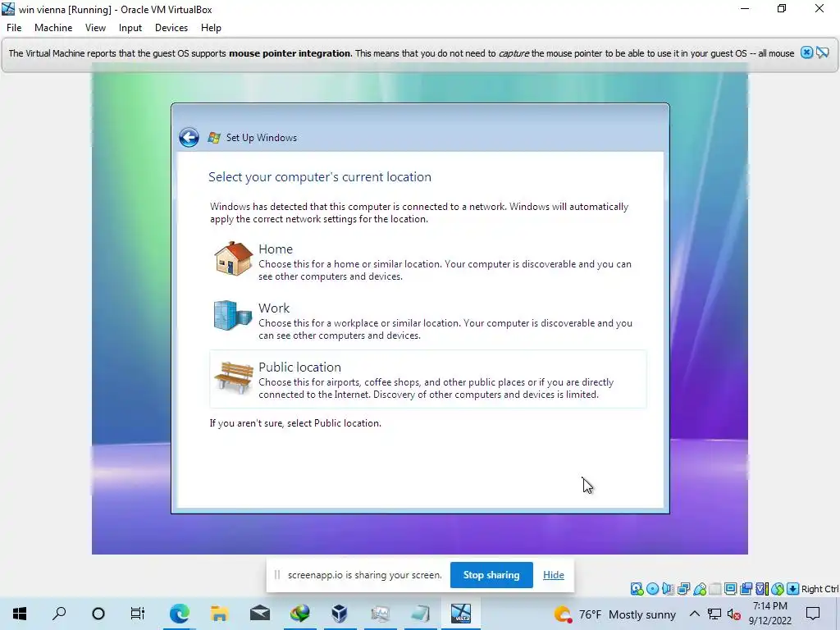Open Task View
This screenshot has width=840, height=630.
coord(138,614)
